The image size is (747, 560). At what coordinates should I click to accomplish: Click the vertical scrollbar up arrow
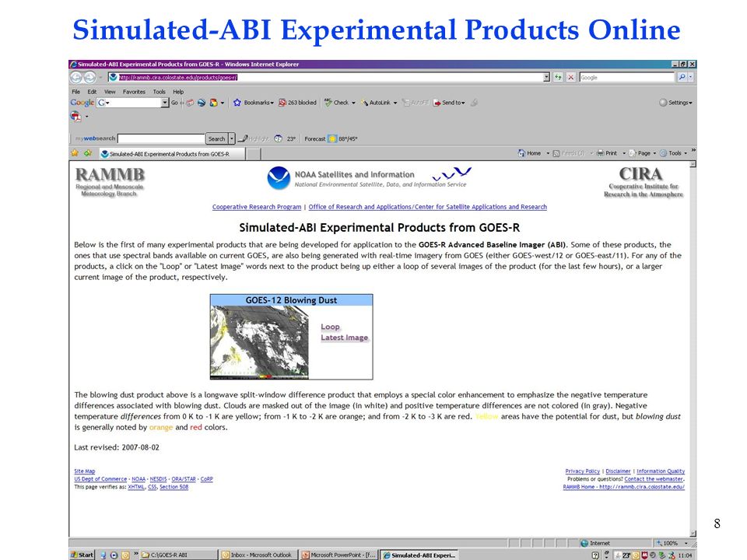pos(693,164)
